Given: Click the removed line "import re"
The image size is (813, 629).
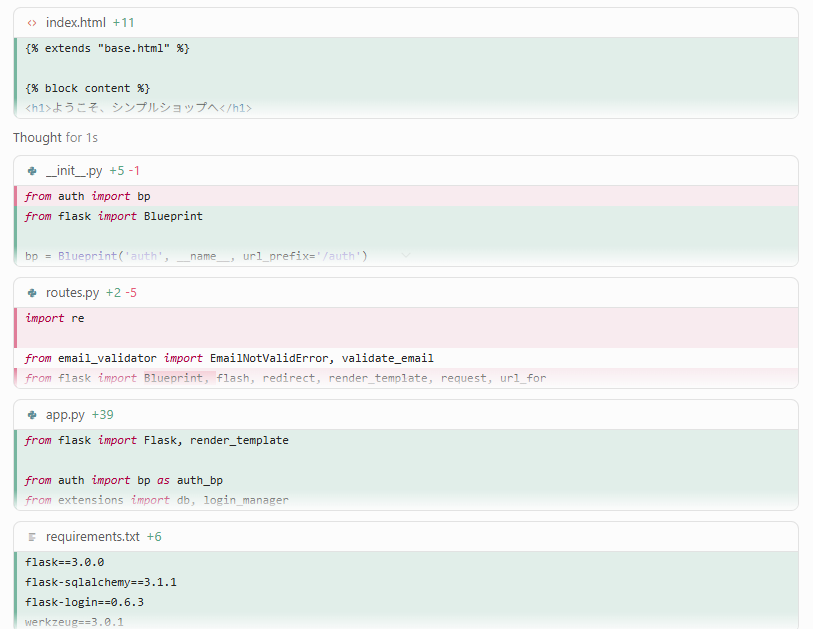Looking at the screenshot, I should (407, 318).
